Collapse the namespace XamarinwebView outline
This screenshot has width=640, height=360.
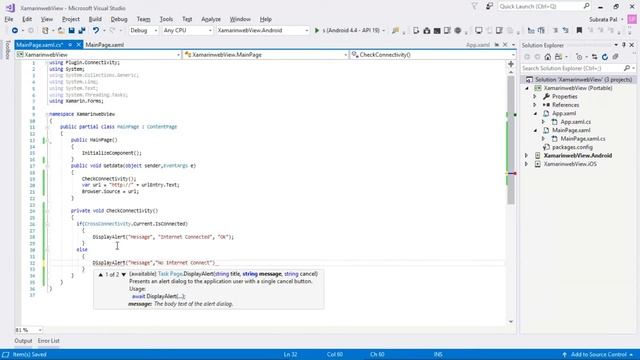coord(47,114)
